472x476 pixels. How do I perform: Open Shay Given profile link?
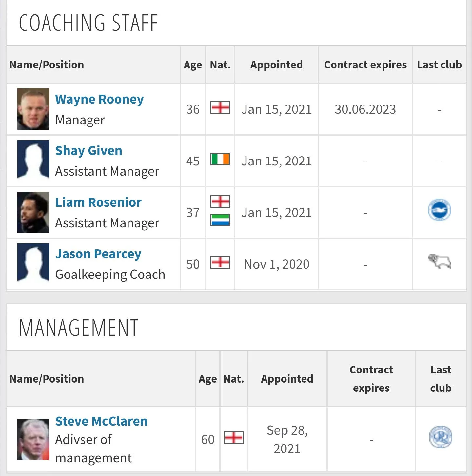click(x=88, y=151)
